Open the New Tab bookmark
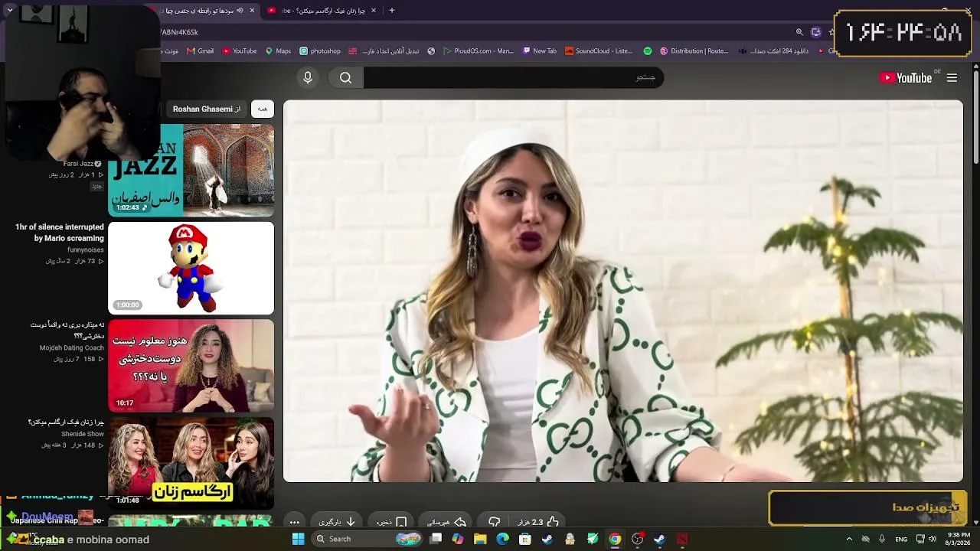Screen dimensions: 980x551 pyautogui.click(x=540, y=51)
